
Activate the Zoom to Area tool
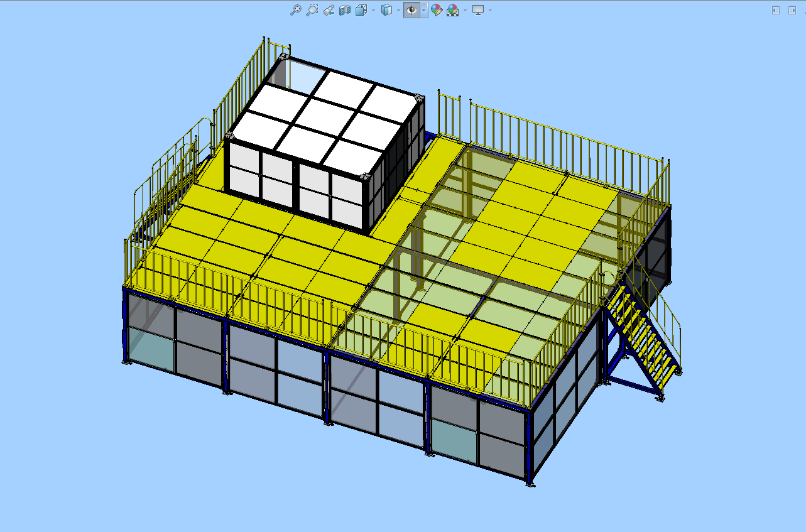tap(312, 10)
